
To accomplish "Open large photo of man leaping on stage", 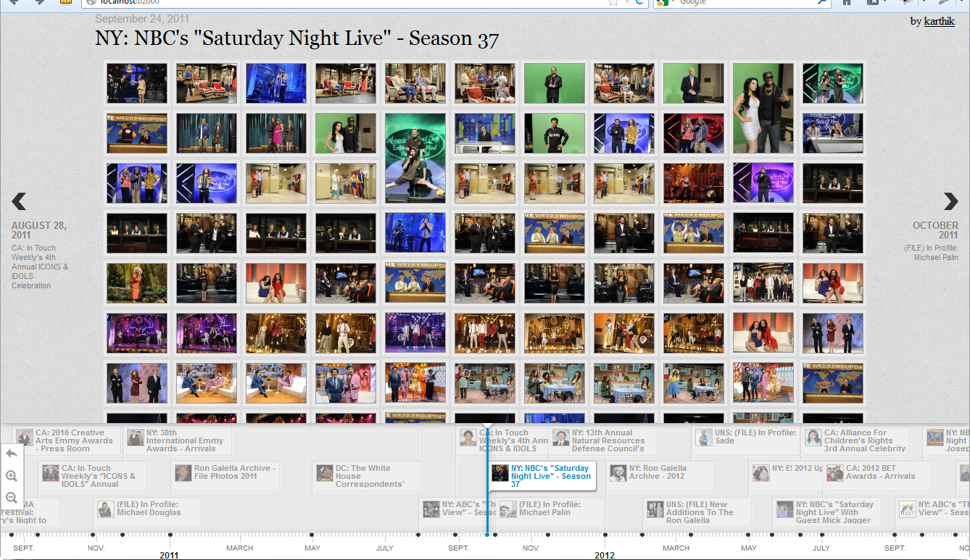I will click(415, 158).
